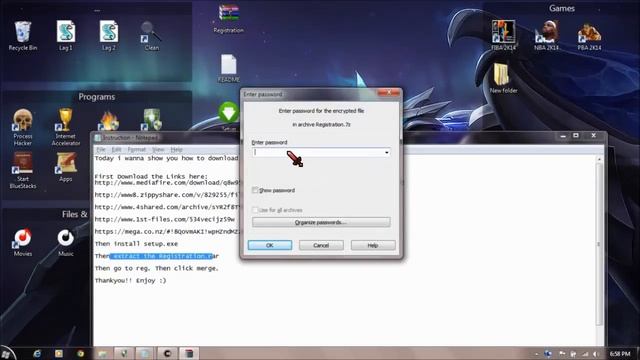Open Notepad's Edit menu

(116, 149)
